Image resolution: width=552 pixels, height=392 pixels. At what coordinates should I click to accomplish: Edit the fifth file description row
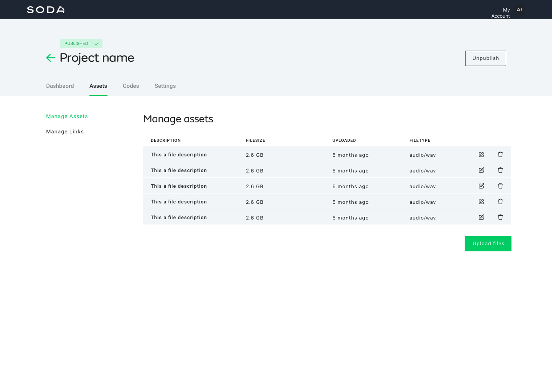pyautogui.click(x=481, y=217)
